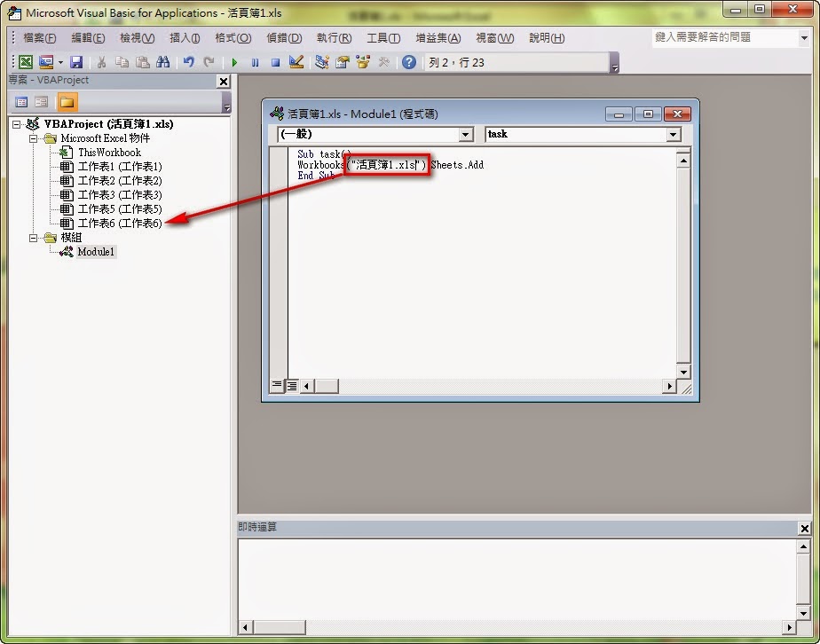
Task: Switch to Procedure View button in code window
Action: coord(277,386)
